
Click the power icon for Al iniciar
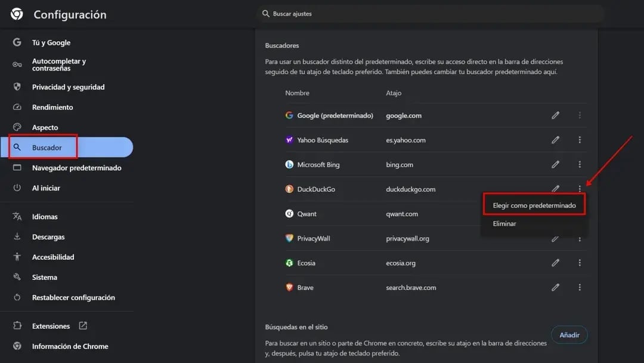(17, 187)
